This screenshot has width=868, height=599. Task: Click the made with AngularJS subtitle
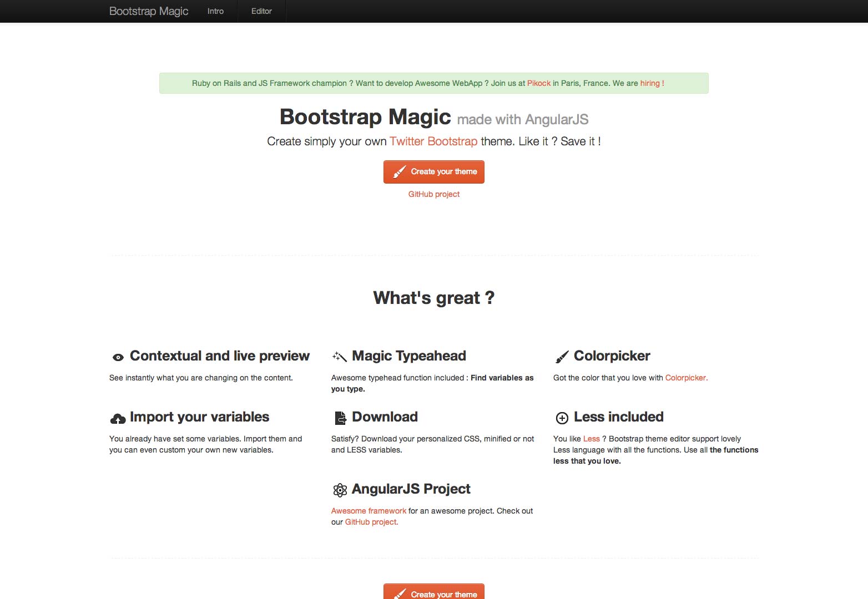tap(523, 119)
